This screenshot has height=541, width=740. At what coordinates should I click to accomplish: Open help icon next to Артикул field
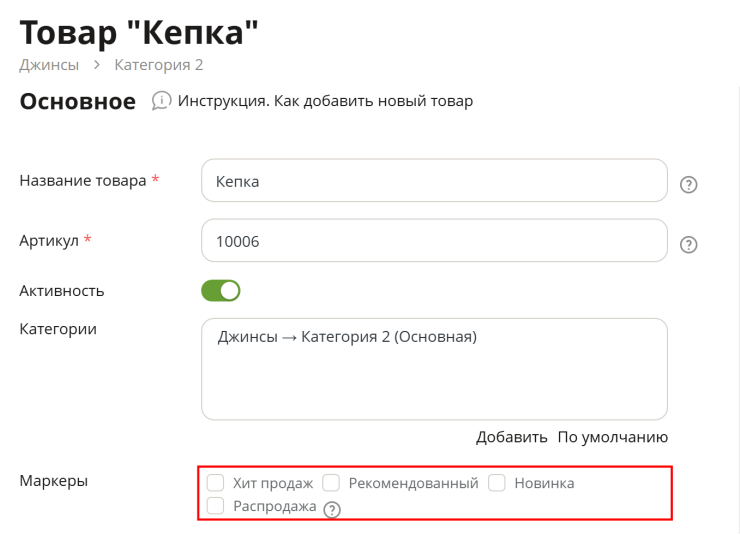pos(688,244)
